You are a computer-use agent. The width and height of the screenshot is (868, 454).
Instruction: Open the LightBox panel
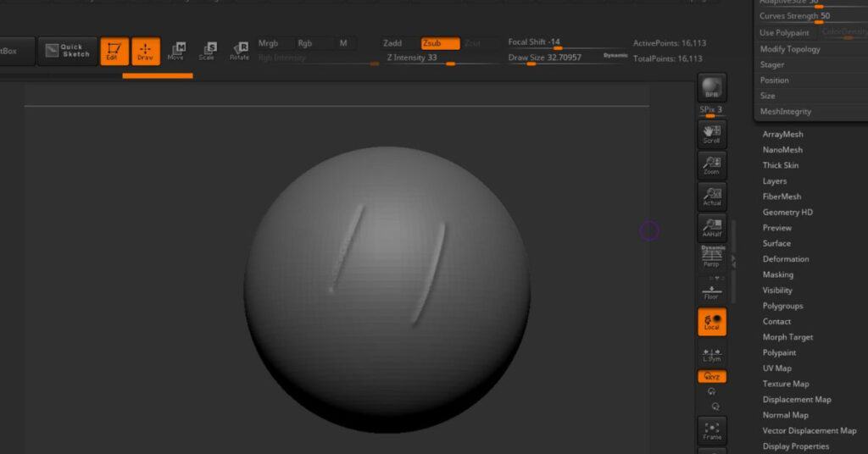tap(17, 51)
